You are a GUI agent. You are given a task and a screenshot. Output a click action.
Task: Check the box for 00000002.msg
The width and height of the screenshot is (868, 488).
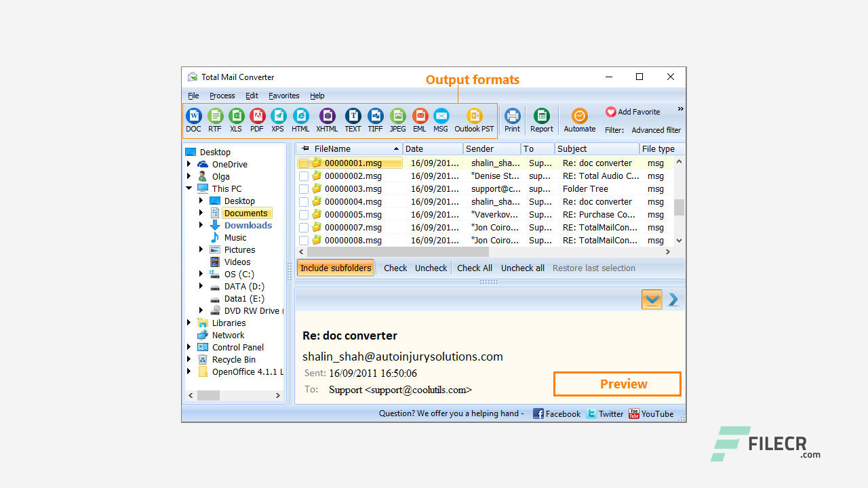coord(304,176)
